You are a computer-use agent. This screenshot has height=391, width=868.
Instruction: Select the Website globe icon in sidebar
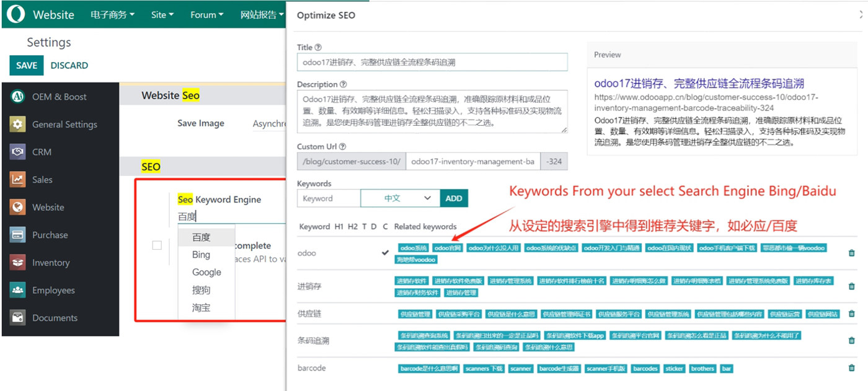(x=18, y=207)
